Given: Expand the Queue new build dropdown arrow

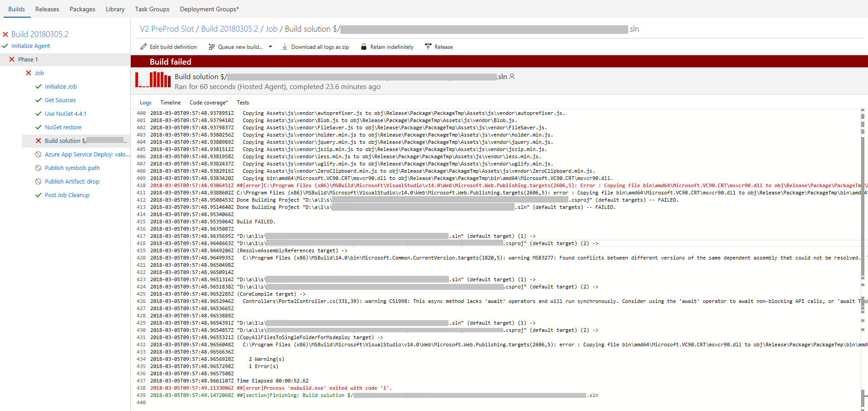Looking at the screenshot, I should pyautogui.click(x=271, y=47).
